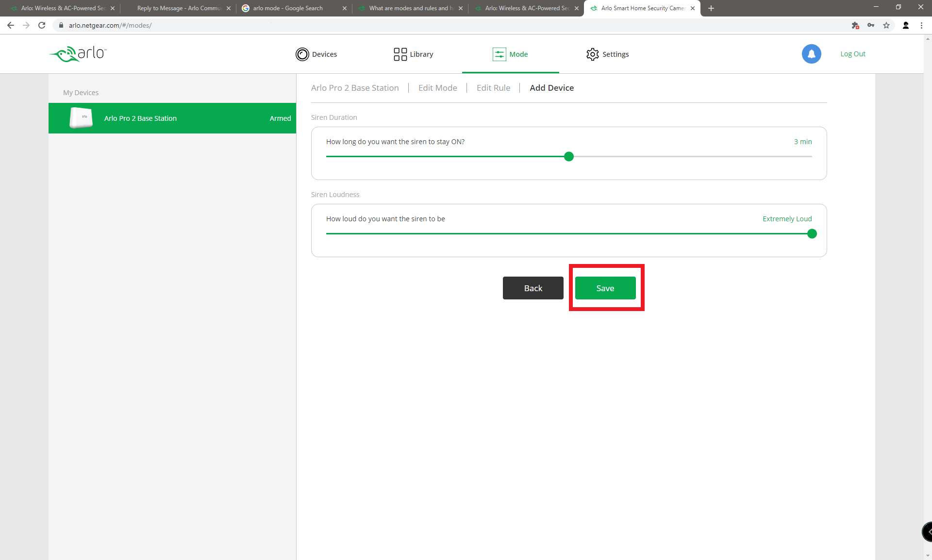Reload the page
This screenshot has height=560, width=932.
42,25
